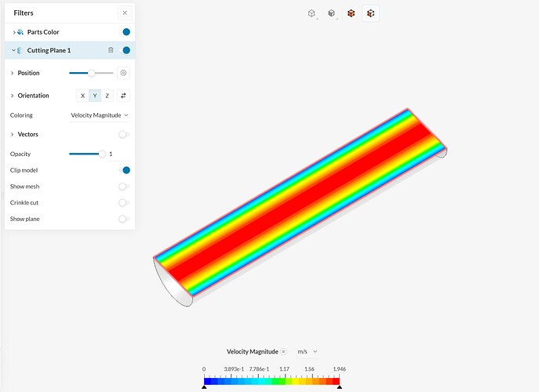Click the legend maximum value 1.946
The height and width of the screenshot is (392, 539).
[339, 369]
